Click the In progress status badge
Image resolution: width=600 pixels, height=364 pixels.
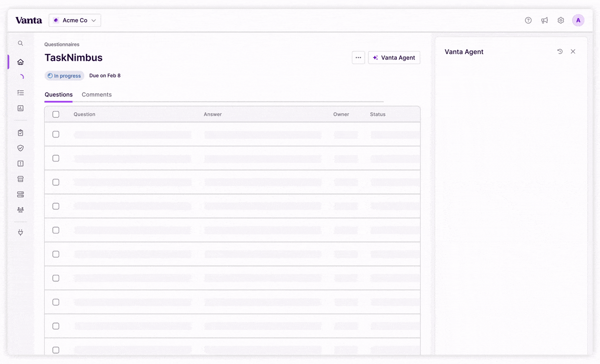click(64, 76)
